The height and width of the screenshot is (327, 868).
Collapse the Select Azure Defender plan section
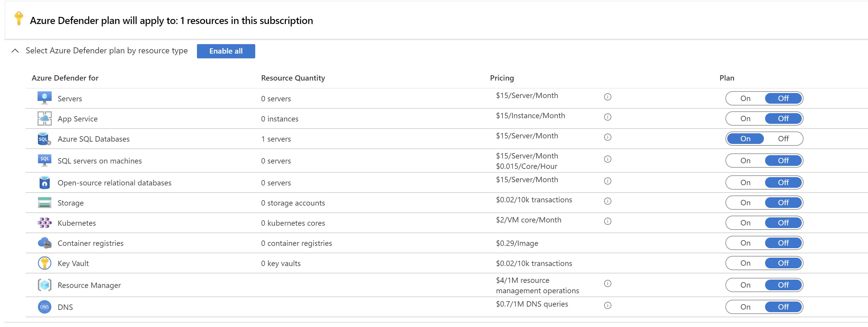click(x=15, y=51)
